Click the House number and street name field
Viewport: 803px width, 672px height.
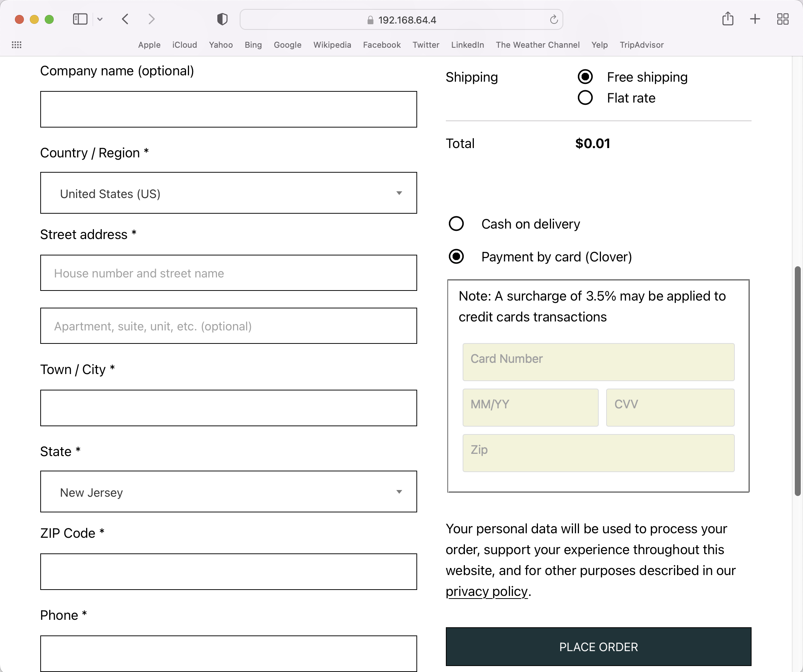(228, 273)
